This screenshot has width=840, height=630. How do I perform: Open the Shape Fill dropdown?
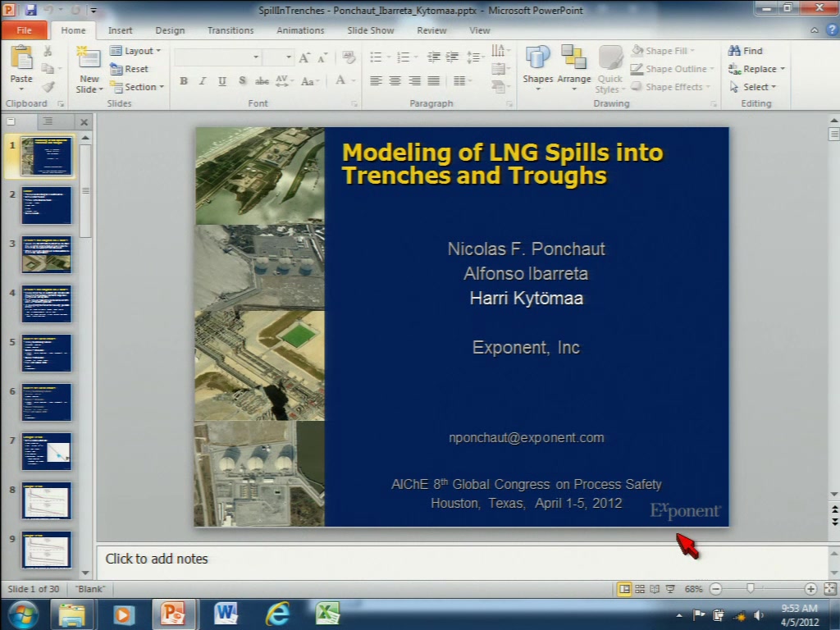pos(663,51)
